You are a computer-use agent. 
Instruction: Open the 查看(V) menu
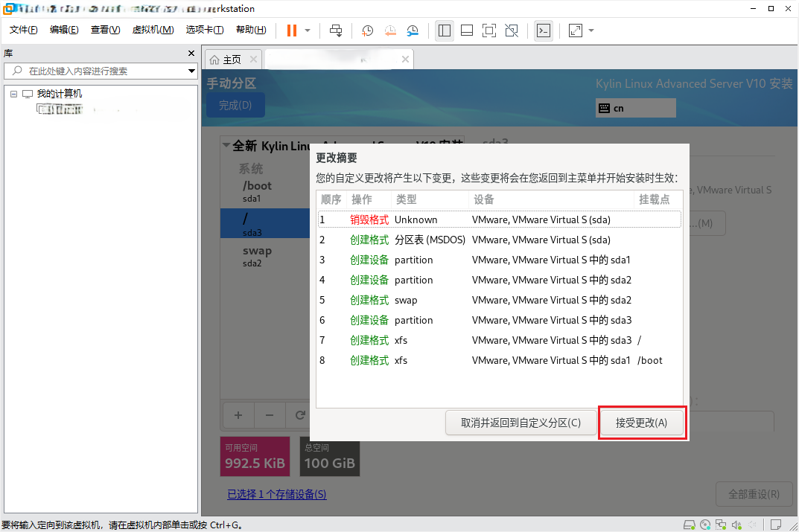point(106,30)
